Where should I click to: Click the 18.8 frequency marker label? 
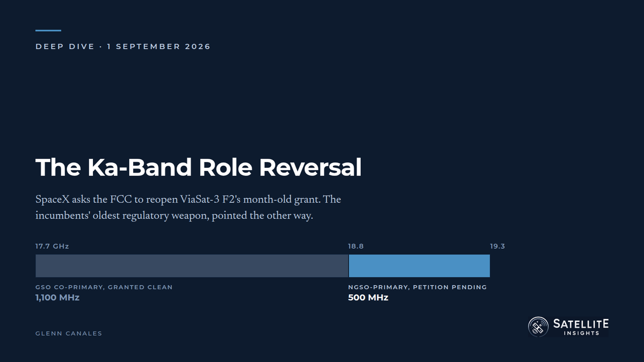tap(356, 246)
